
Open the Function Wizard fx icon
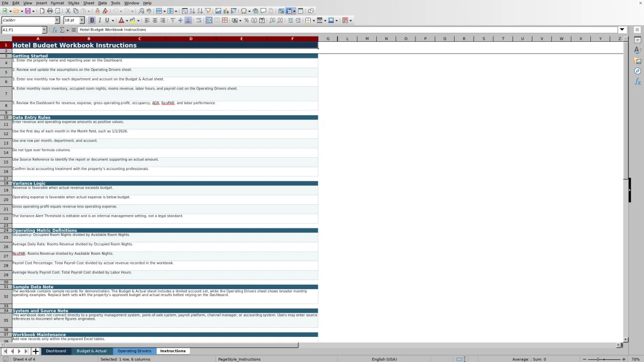(55, 30)
